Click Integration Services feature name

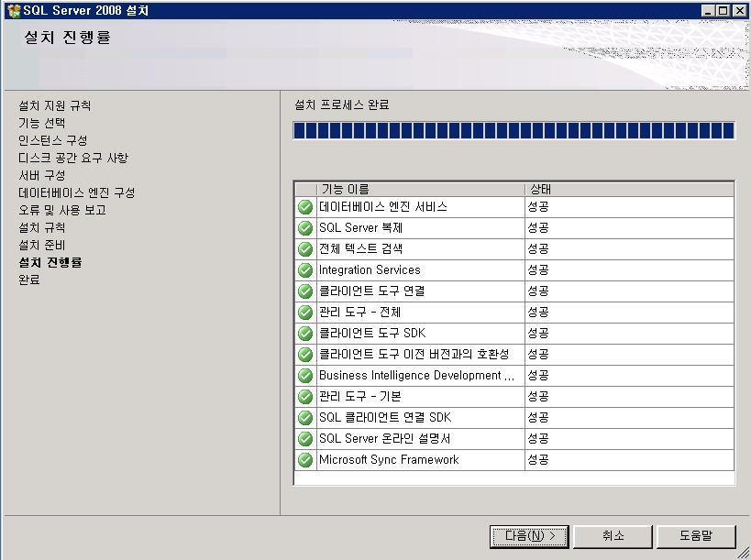pyautogui.click(x=370, y=270)
